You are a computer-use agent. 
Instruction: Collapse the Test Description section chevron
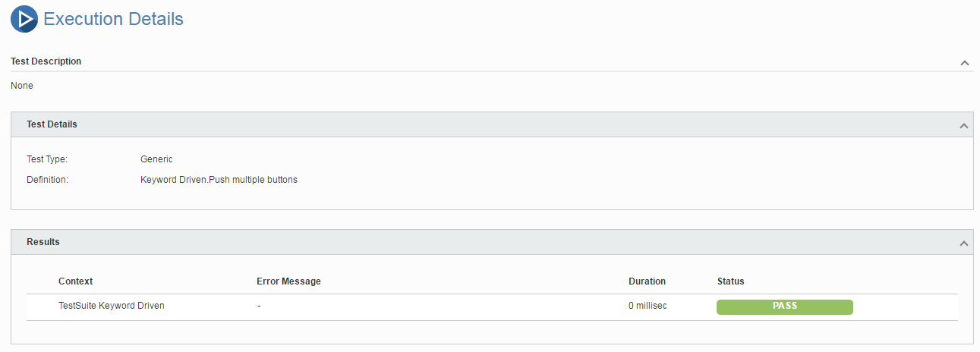[964, 62]
